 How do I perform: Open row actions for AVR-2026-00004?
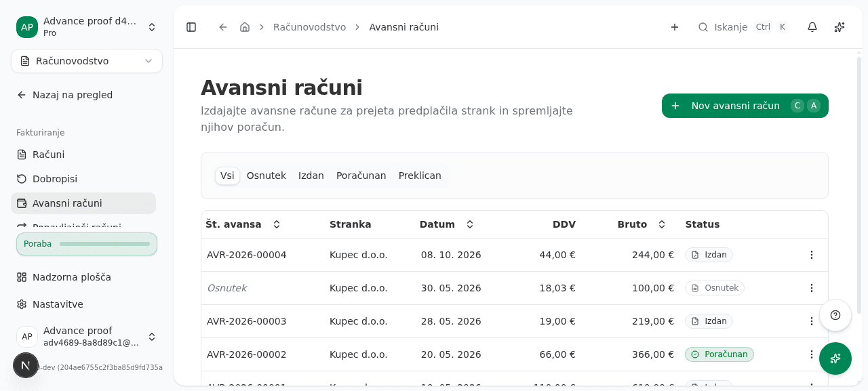point(812,255)
